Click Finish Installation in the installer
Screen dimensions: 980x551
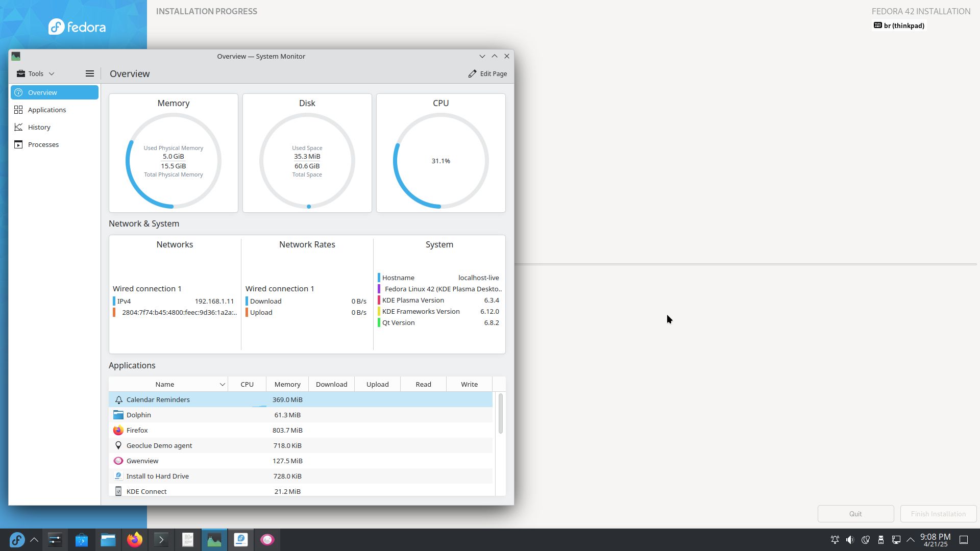[x=938, y=514]
